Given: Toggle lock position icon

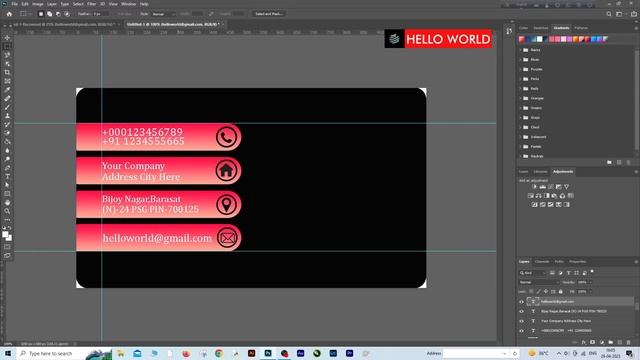Looking at the screenshot, I should pos(546,291).
